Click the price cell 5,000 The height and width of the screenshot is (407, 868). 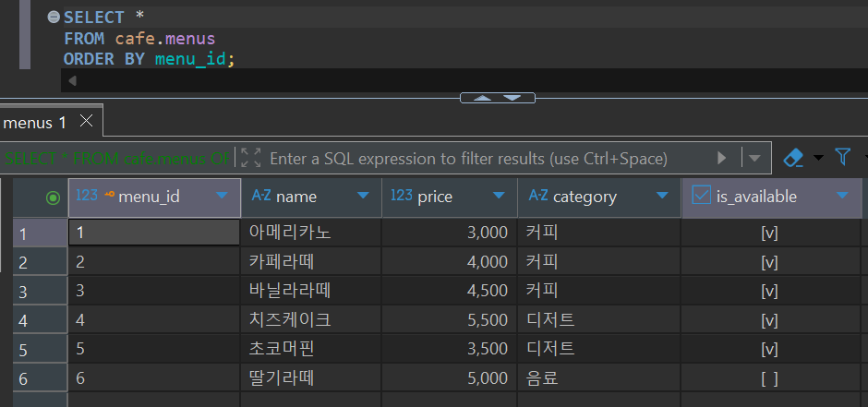[x=450, y=378]
